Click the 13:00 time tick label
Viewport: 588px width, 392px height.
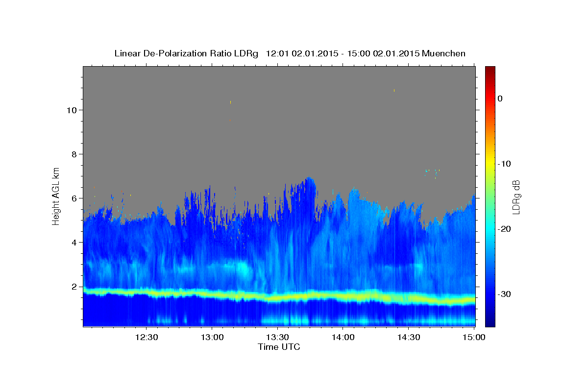[x=212, y=338]
